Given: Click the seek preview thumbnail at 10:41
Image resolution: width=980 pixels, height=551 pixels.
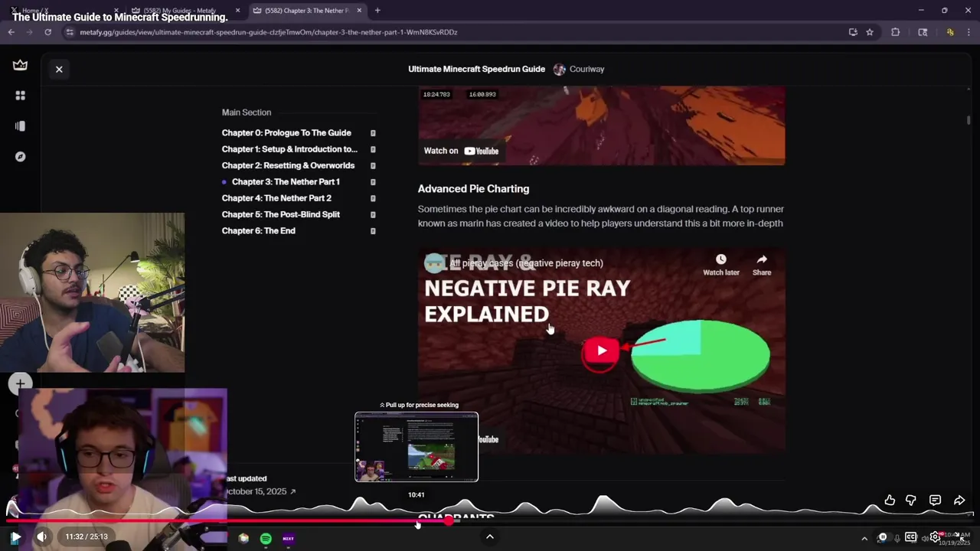Looking at the screenshot, I should [416, 447].
